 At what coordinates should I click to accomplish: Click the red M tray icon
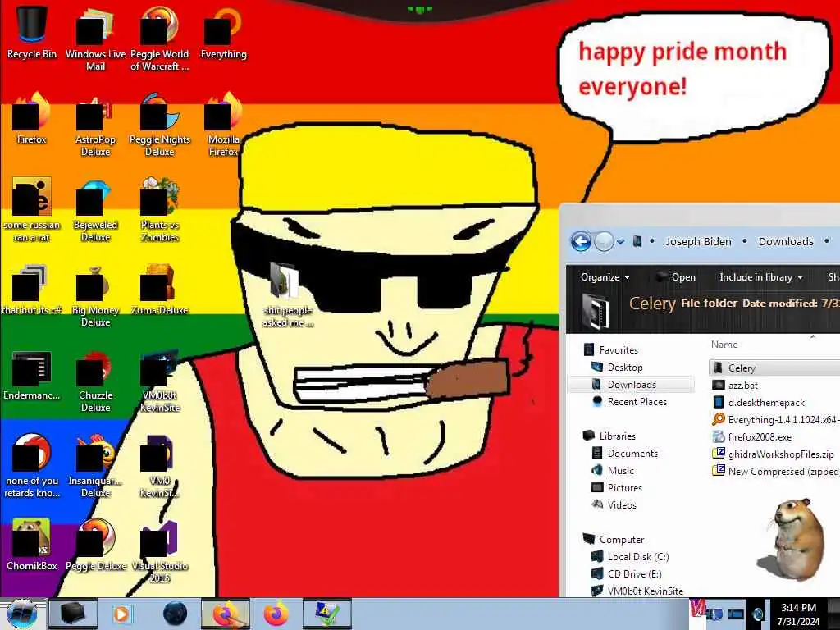[697, 607]
